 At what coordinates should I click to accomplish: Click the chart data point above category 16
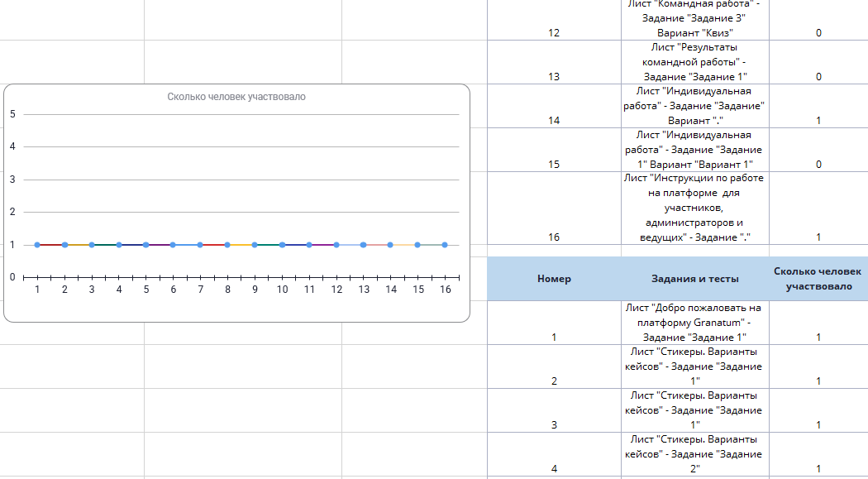click(x=445, y=245)
